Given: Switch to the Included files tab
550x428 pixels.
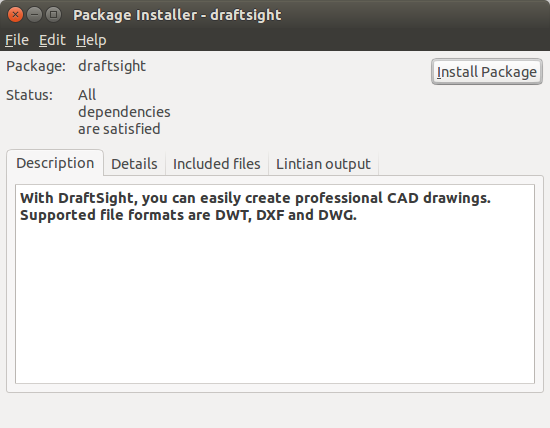Looking at the screenshot, I should click(x=217, y=164).
